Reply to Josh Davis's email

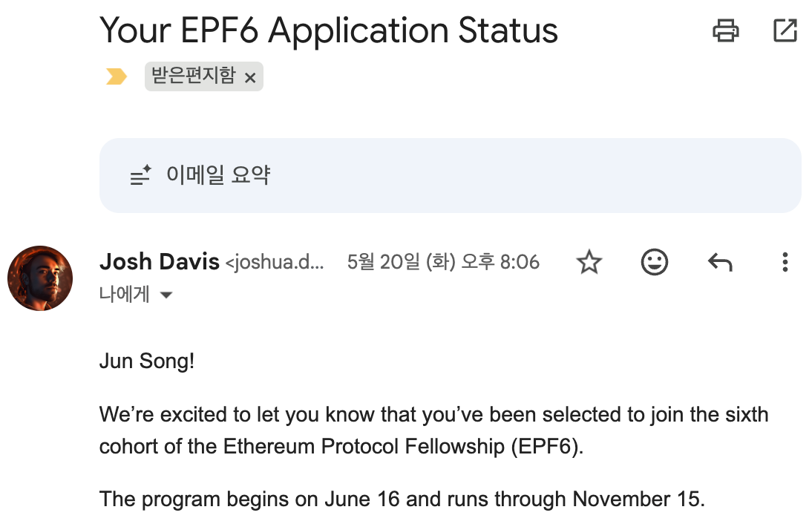coord(719,262)
